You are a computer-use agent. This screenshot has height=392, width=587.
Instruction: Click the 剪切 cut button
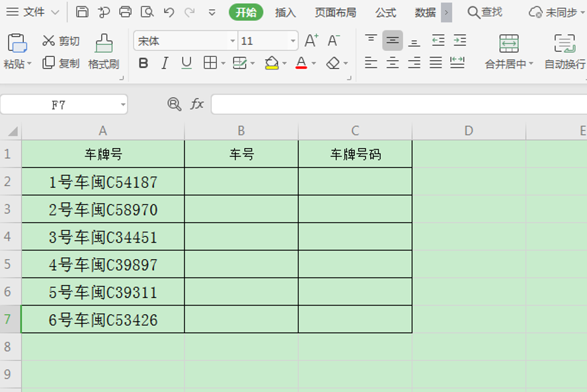pyautogui.click(x=61, y=41)
